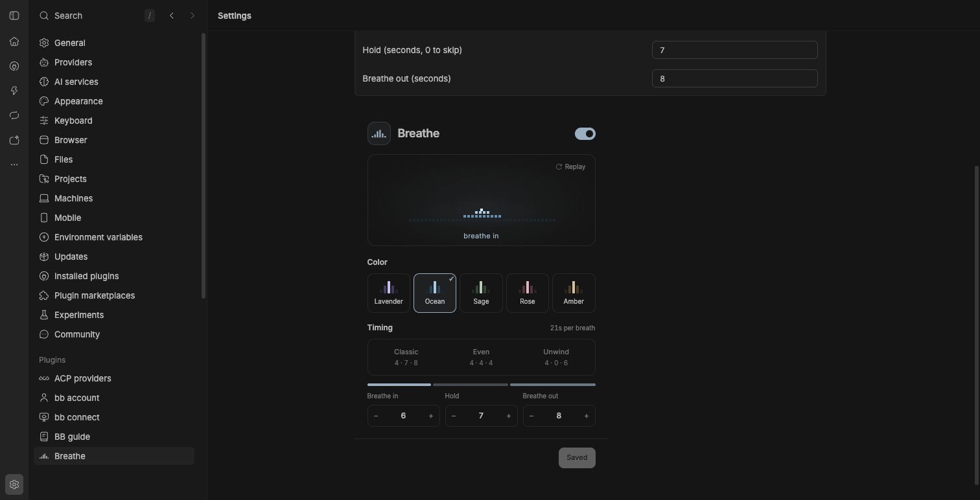Replay the breathing animation
Screen dimensions: 980x500
coord(570,166)
